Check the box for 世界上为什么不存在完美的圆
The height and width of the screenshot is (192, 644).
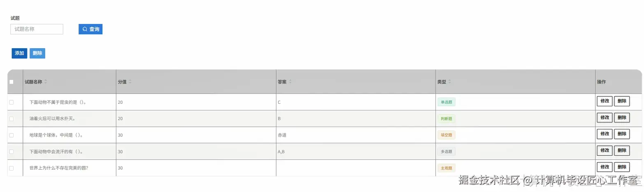point(12,168)
